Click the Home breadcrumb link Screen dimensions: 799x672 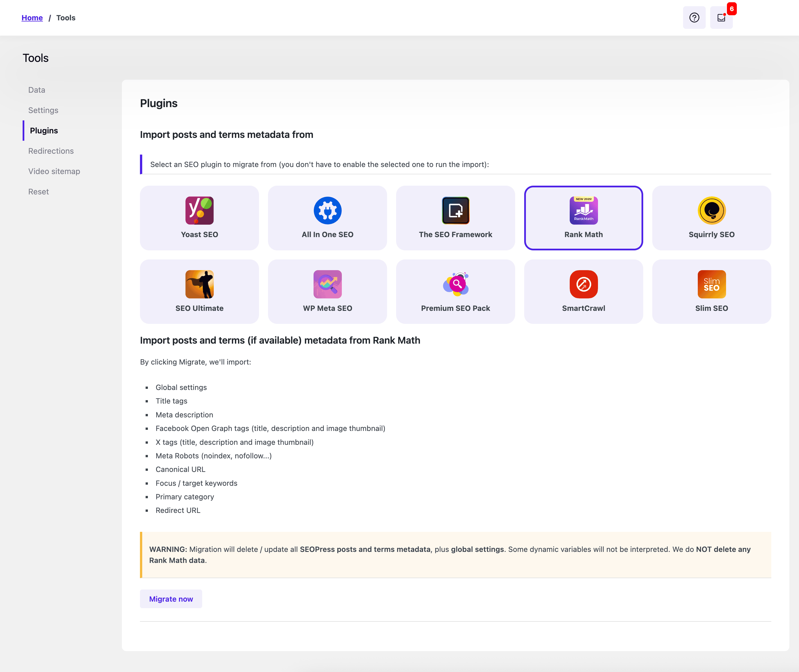tap(32, 18)
